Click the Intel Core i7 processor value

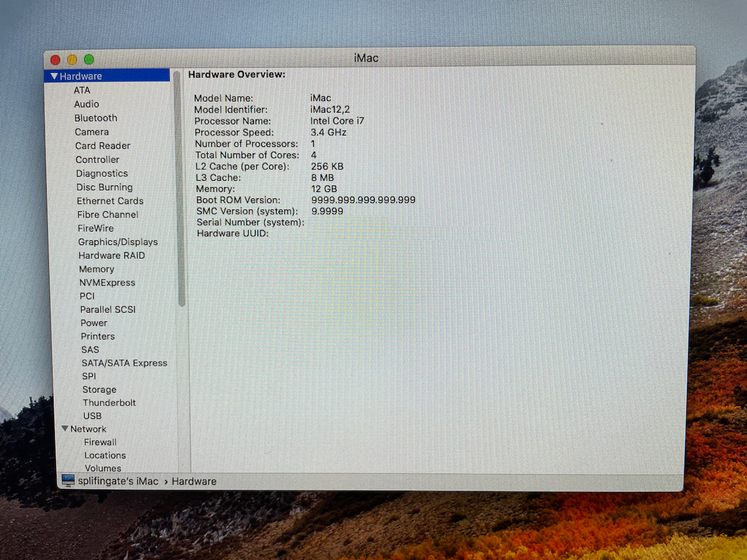[337, 121]
